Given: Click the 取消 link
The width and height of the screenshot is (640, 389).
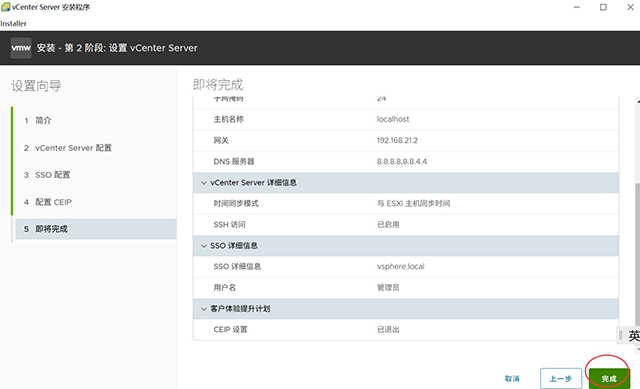Looking at the screenshot, I should [x=512, y=379].
